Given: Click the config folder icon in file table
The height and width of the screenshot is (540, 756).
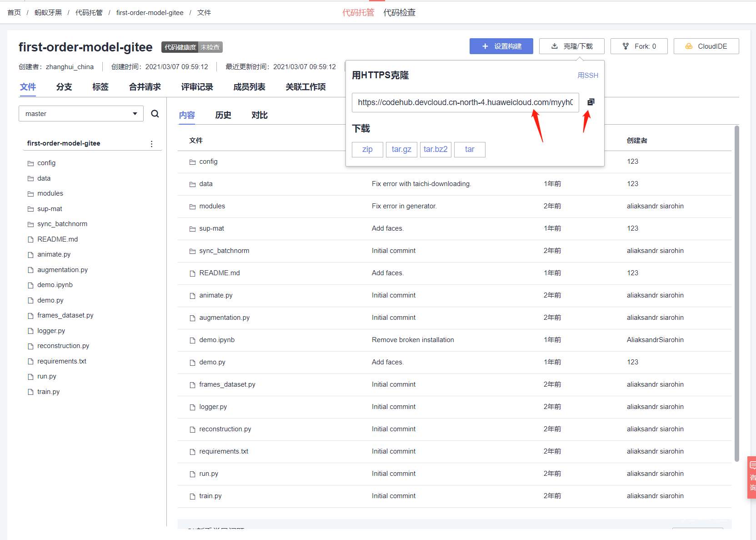Looking at the screenshot, I should click(x=192, y=162).
